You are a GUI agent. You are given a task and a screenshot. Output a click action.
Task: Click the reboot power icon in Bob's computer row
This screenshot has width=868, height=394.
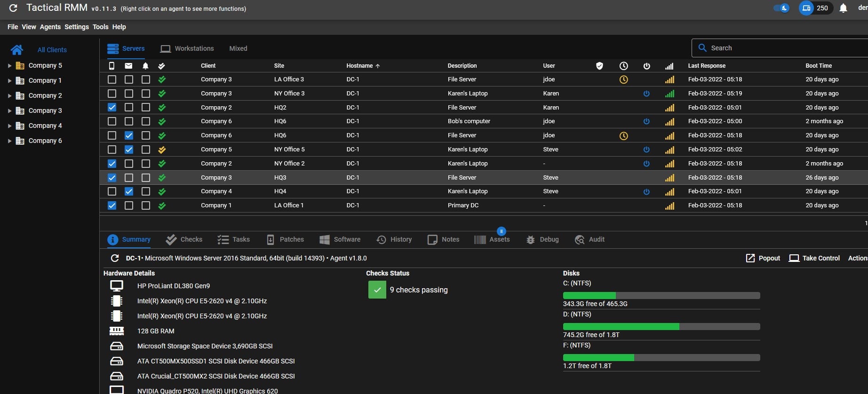coord(646,121)
